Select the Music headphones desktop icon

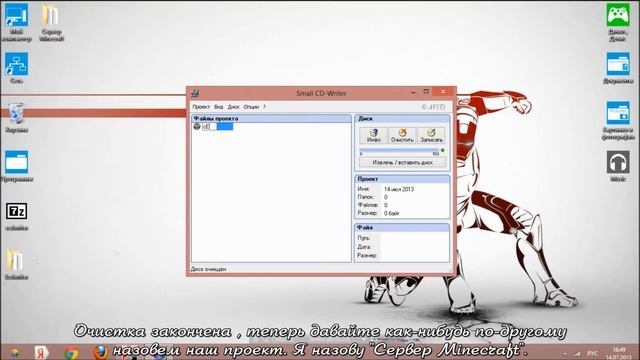(618, 166)
